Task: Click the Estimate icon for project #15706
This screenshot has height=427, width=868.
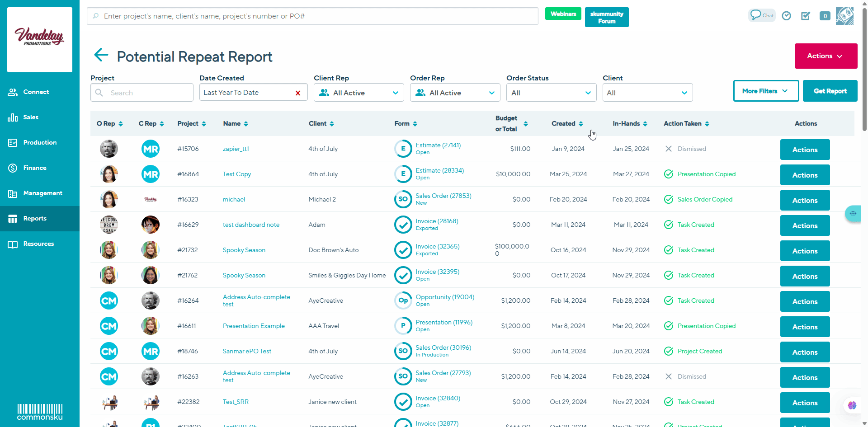Action: click(x=403, y=149)
